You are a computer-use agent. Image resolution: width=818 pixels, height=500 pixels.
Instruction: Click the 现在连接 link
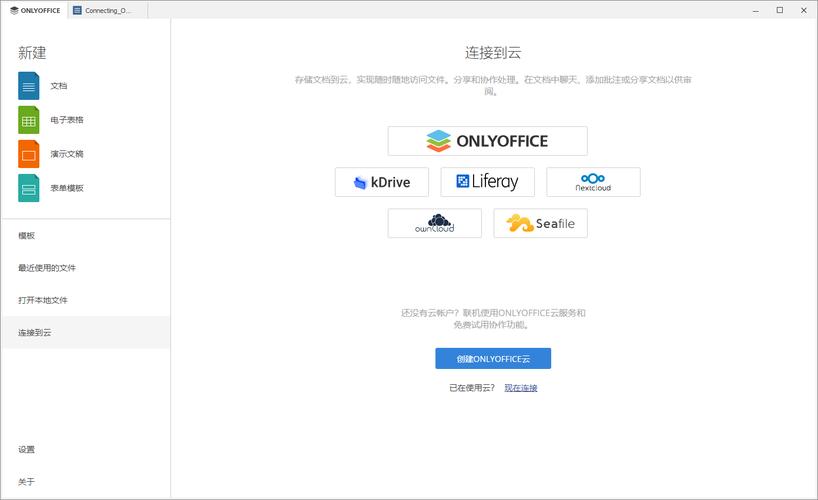click(521, 388)
